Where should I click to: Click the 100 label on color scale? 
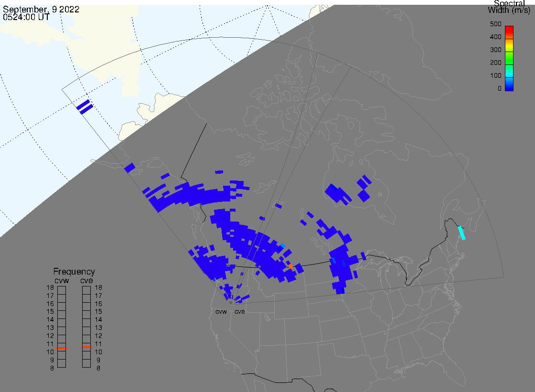coord(496,76)
